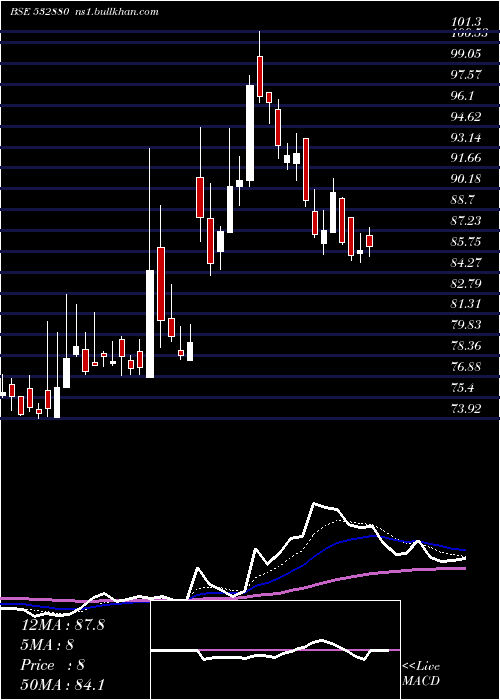Select the 84.27 price level label
The height and width of the screenshot is (700, 500).
pyautogui.click(x=466, y=262)
